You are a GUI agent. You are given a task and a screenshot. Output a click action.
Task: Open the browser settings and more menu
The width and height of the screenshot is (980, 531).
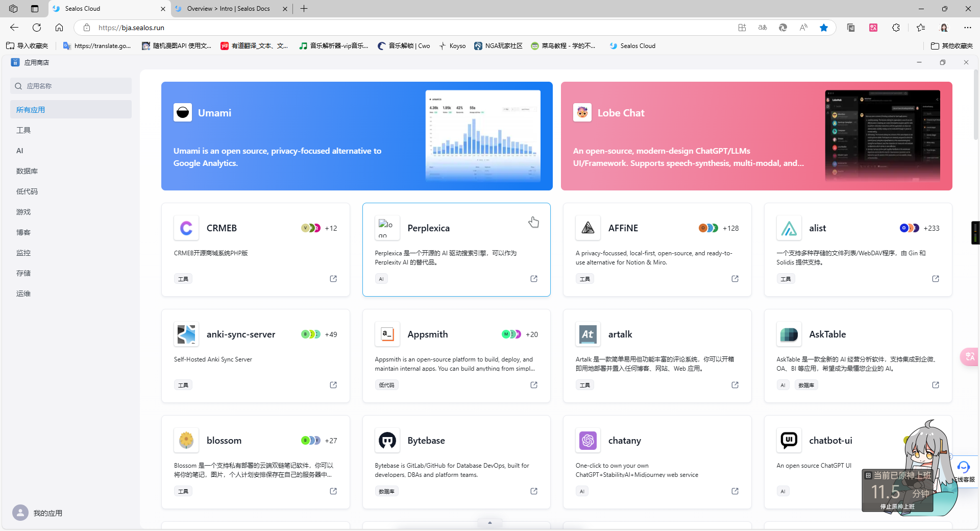(x=968, y=28)
